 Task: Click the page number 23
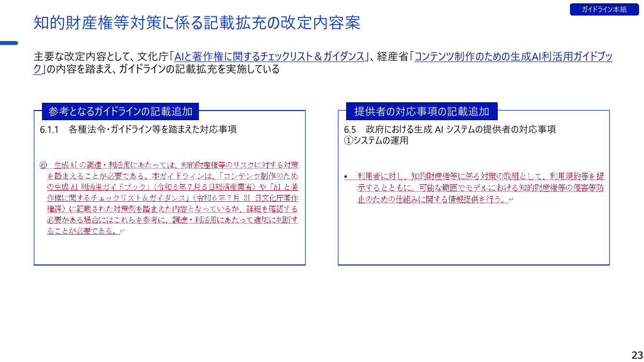pyautogui.click(x=637, y=355)
